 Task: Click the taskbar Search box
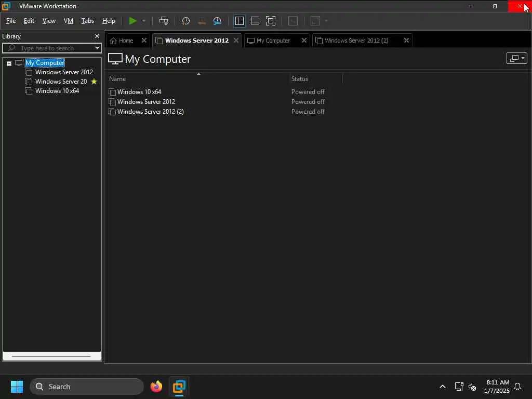click(87, 387)
